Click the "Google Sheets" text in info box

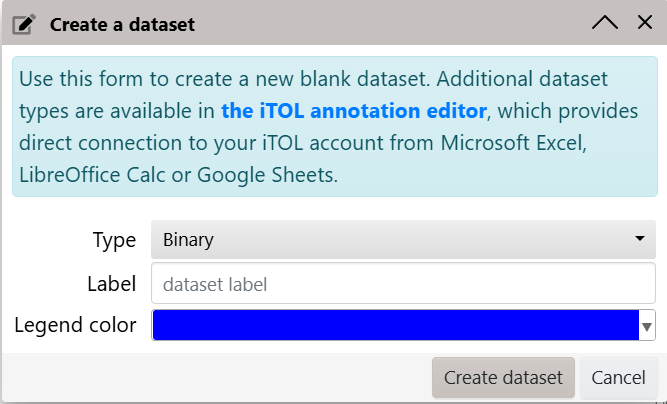(x=268, y=175)
